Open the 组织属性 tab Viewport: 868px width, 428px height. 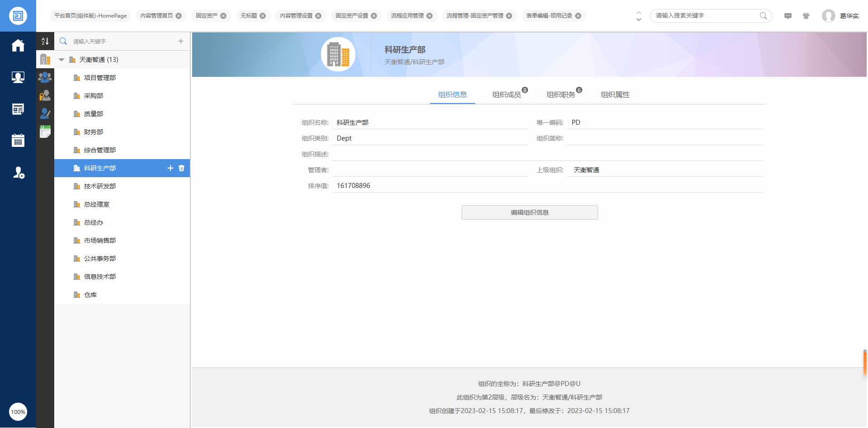pyautogui.click(x=615, y=94)
